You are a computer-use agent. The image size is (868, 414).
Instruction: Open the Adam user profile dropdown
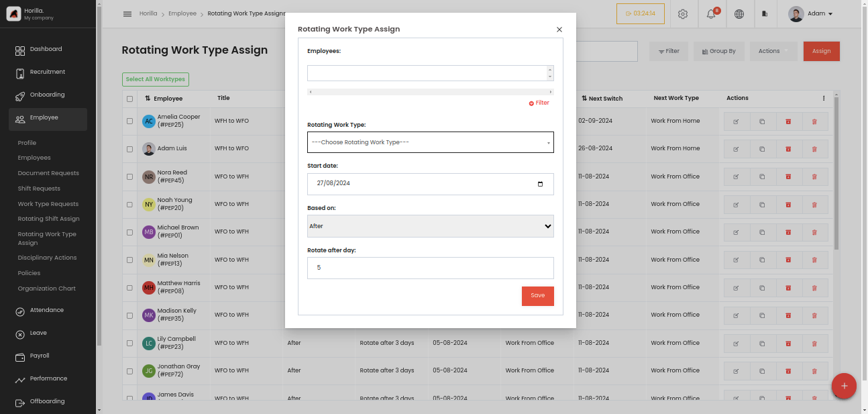pyautogui.click(x=811, y=14)
